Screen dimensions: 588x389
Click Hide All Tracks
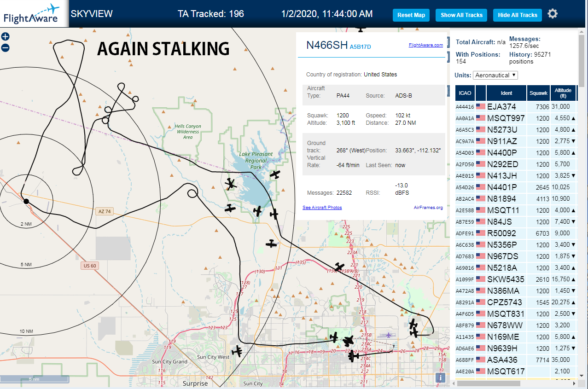[x=518, y=15]
